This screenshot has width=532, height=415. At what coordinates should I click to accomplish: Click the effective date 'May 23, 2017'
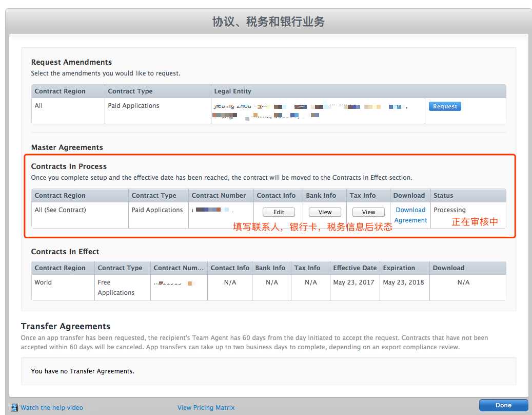tap(353, 282)
